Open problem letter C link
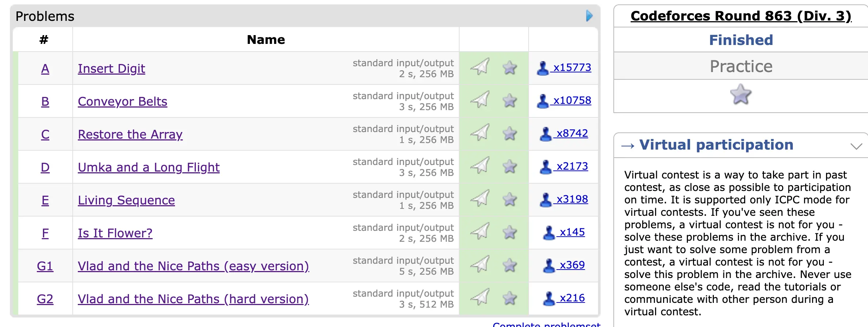Viewport: 868px width, 327px height. pyautogui.click(x=45, y=134)
